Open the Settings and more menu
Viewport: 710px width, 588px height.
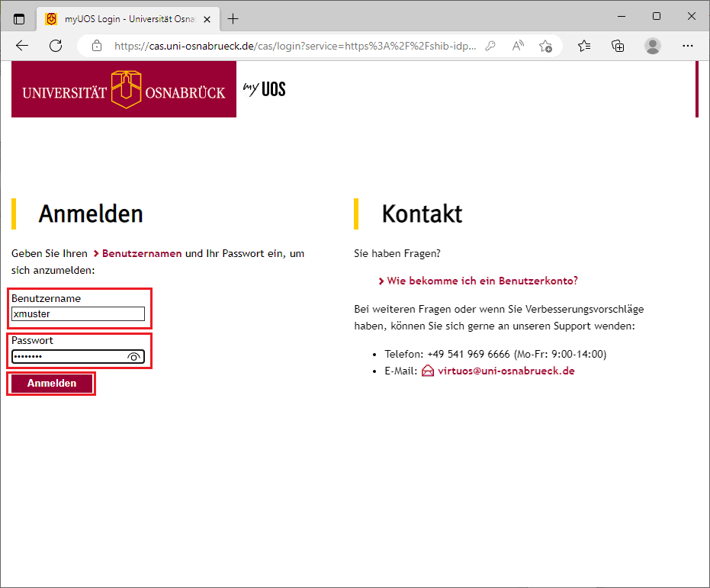coord(687,46)
